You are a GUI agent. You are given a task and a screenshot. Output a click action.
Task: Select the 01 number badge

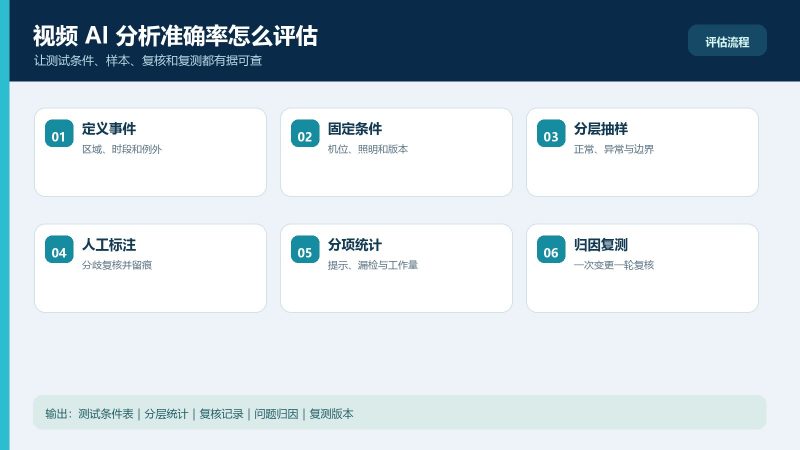(59, 133)
